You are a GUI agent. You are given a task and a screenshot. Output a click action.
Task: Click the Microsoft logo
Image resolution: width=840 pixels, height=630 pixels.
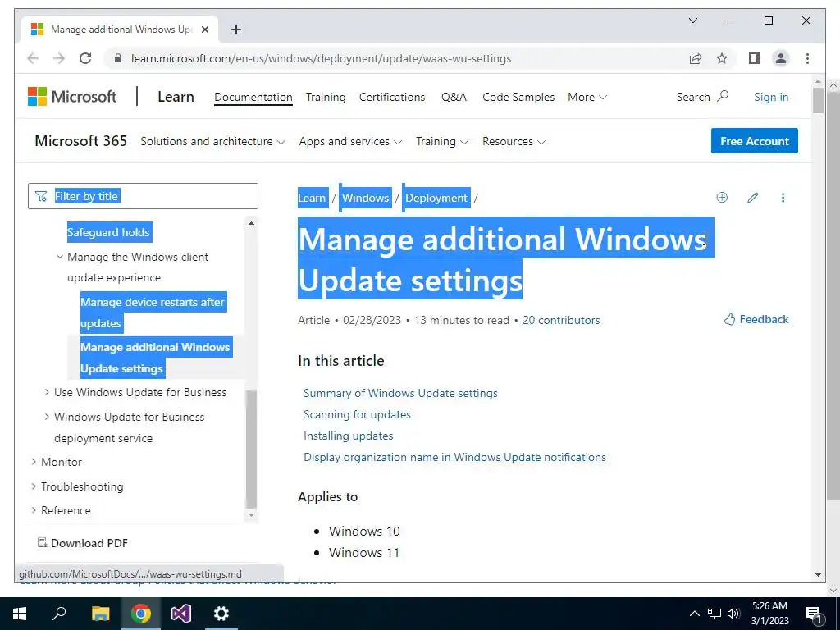72,97
